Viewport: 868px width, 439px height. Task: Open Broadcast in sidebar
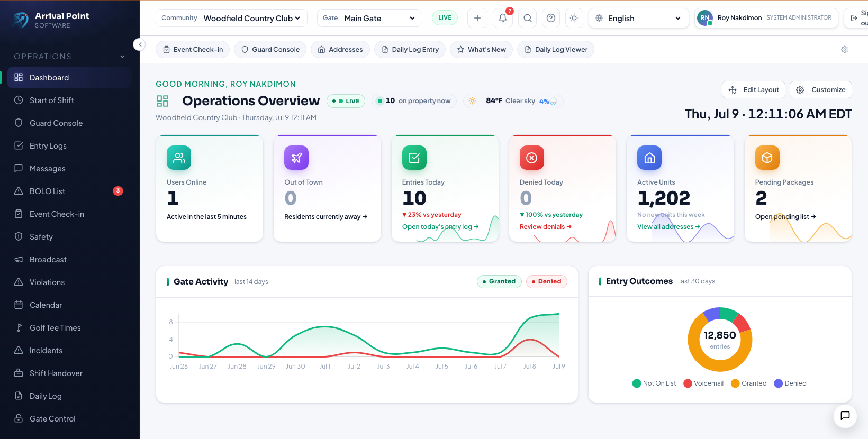tap(69, 260)
